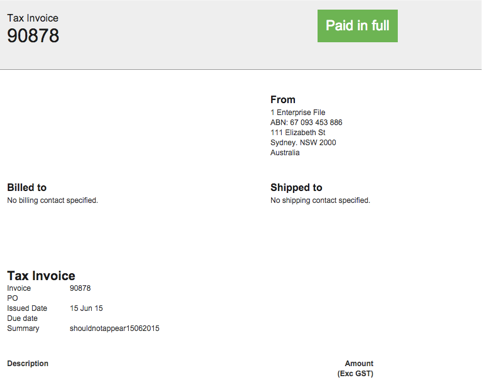Click the Due date field label

22,318
